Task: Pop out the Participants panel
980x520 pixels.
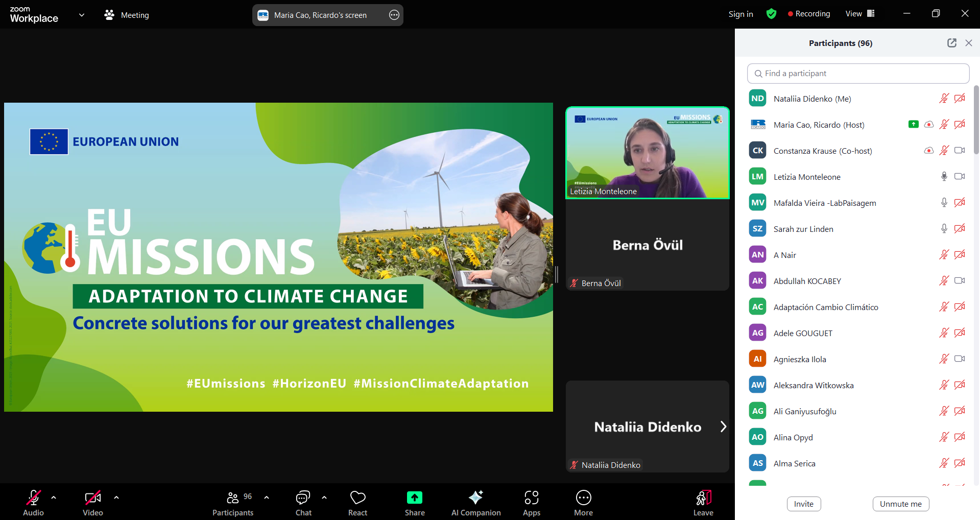Action: click(952, 43)
